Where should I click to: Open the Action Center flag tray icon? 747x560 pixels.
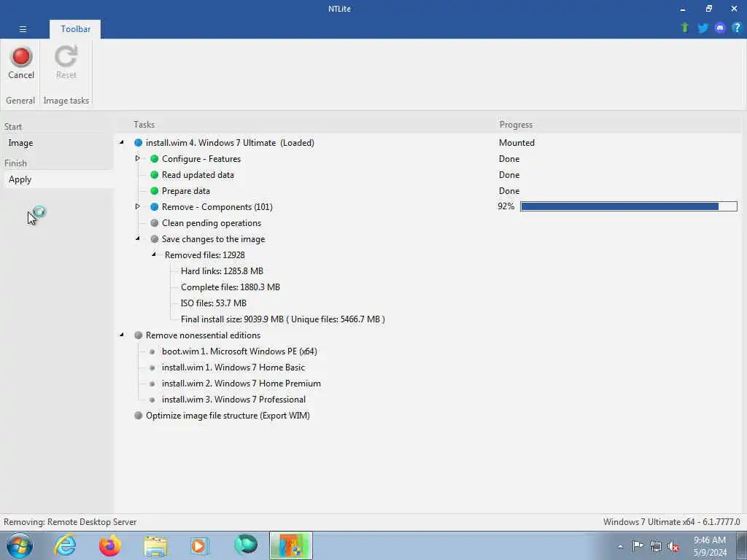point(638,545)
